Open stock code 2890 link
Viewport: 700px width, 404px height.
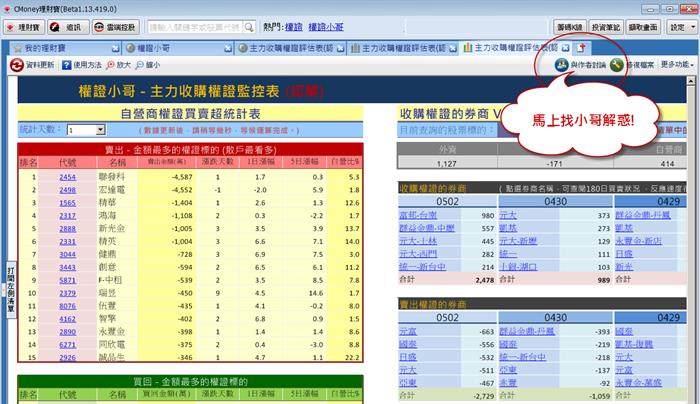tap(67, 333)
